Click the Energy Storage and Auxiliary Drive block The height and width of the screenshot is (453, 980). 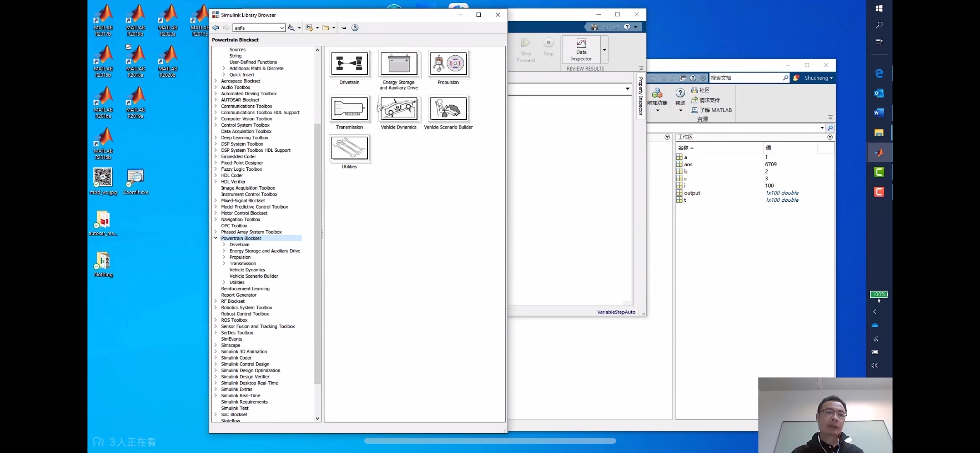399,64
